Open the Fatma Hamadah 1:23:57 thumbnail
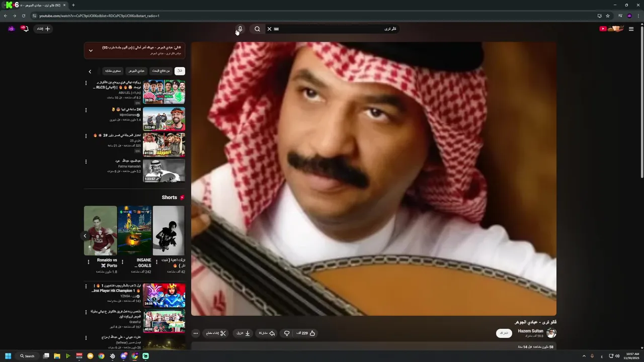644x362 pixels. click(x=164, y=170)
